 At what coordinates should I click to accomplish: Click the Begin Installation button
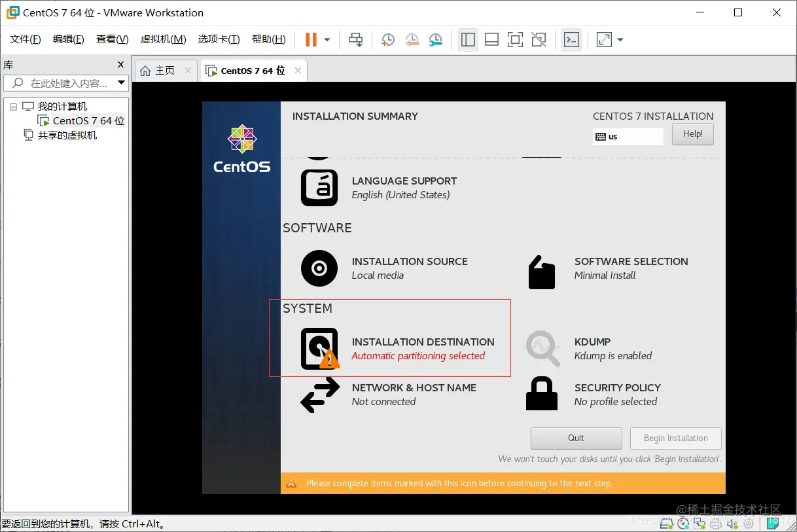click(x=675, y=438)
